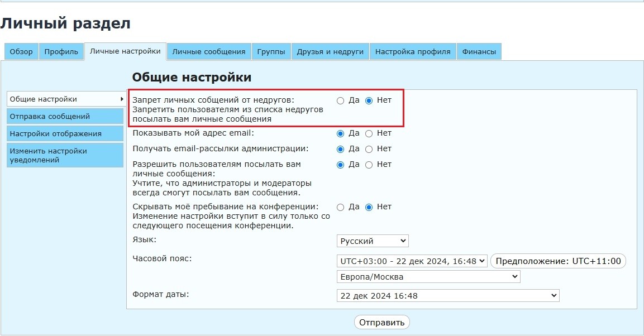This screenshot has height=336, width=644.
Task: Select Нет for allowing users' personal messages
Action: point(369,165)
